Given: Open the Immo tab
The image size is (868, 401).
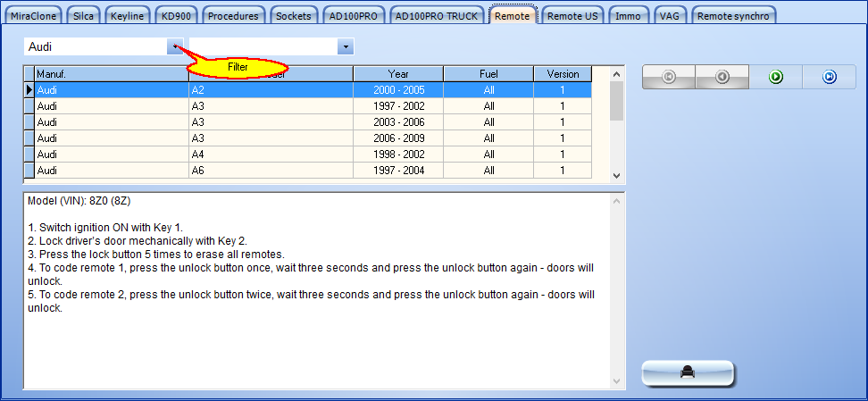Looking at the screenshot, I should pos(629,16).
